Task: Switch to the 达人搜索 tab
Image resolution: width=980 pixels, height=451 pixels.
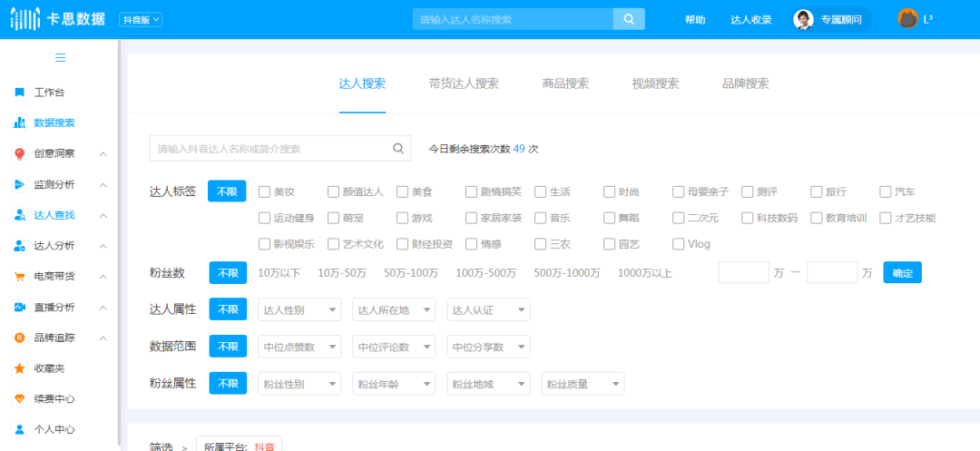Action: tap(362, 83)
